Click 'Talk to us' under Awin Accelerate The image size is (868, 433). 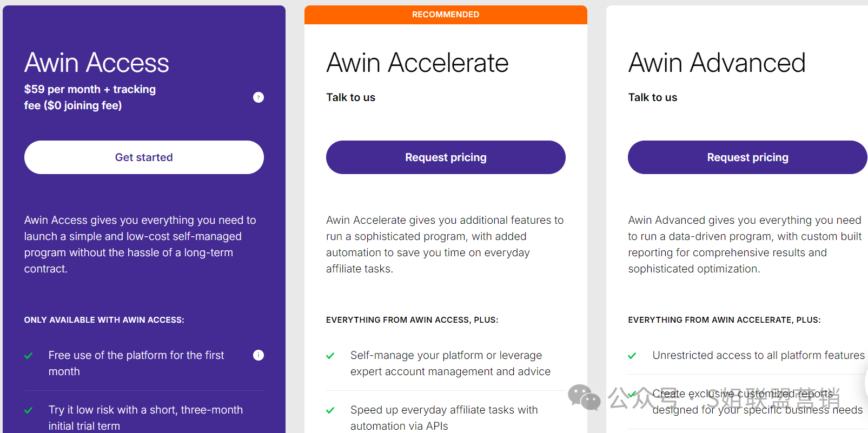point(350,97)
